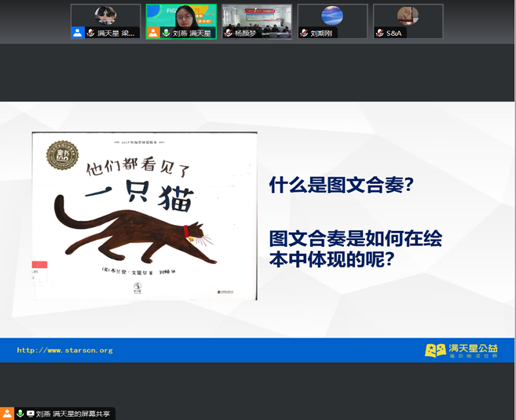Click muted microphone icon on 满天星 梁 tile
This screenshot has height=420, width=516.
(x=90, y=34)
